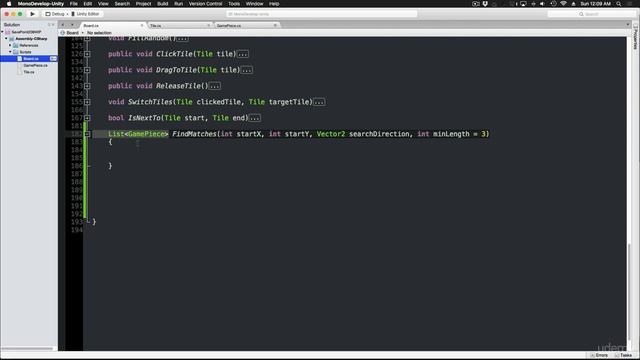Open the Window menu
Screen dimensions: 640x360
tap(254, 4)
